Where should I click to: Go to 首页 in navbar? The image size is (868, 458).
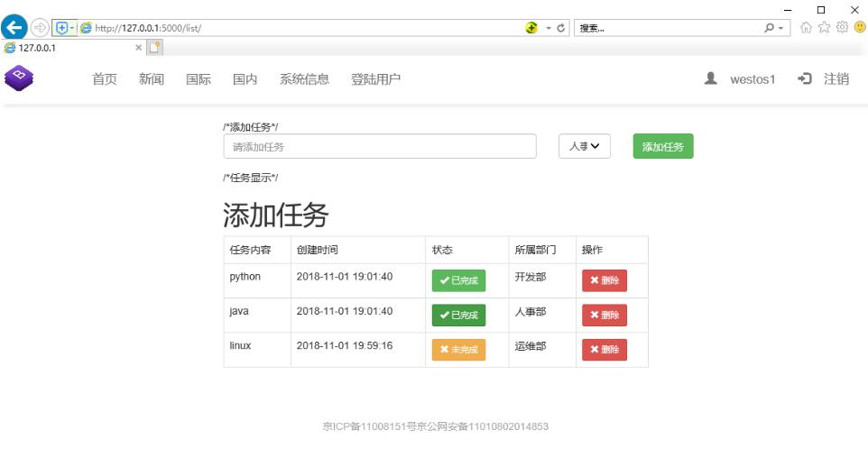105,79
